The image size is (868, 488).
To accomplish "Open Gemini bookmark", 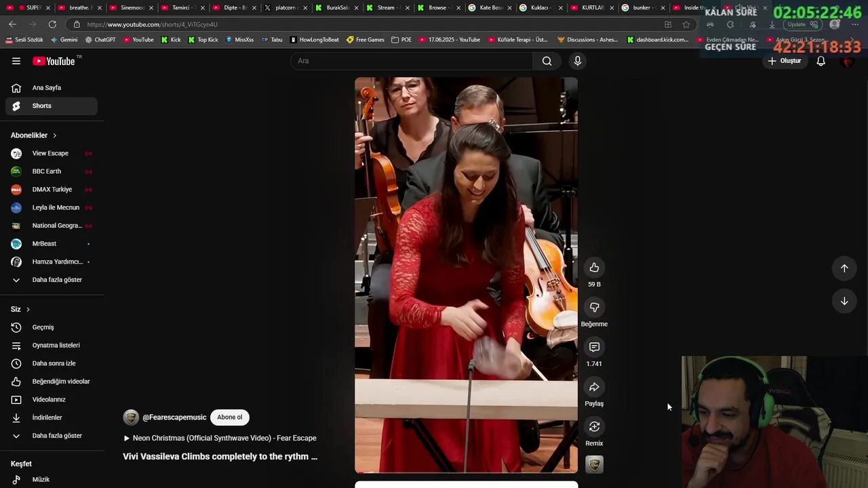I will tap(64, 40).
